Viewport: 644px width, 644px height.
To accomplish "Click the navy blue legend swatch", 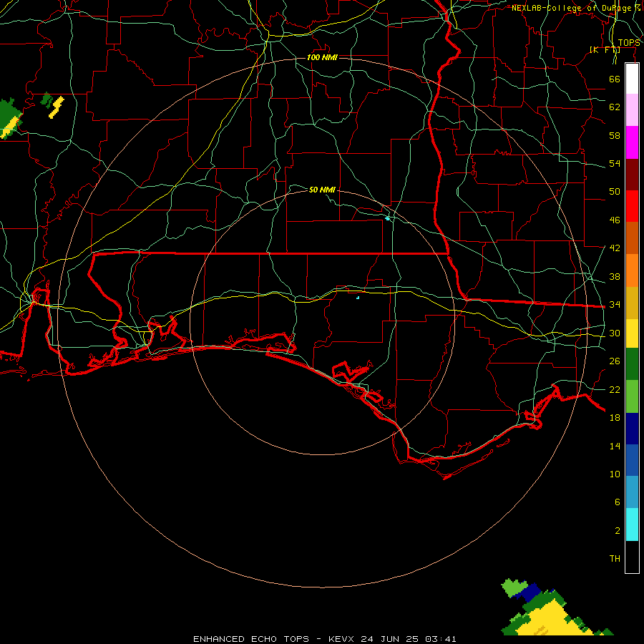I will tap(632, 429).
